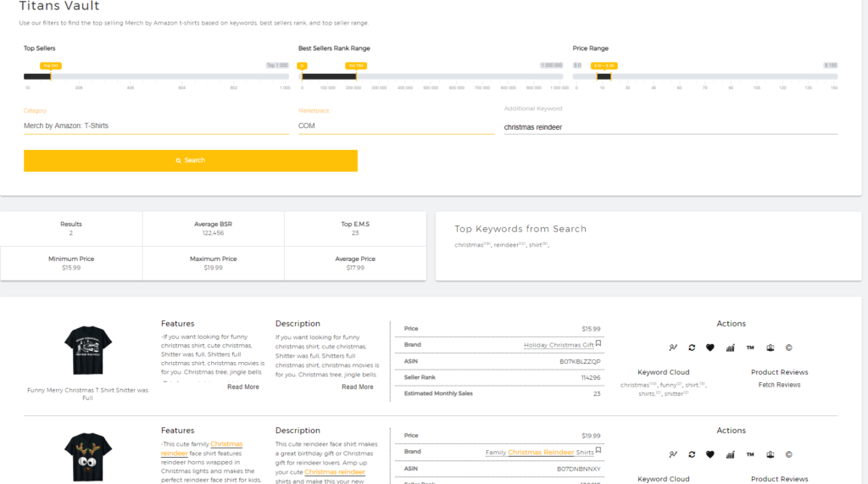
Task: Click trend line icon for reindeer face shirt
Action: click(672, 454)
